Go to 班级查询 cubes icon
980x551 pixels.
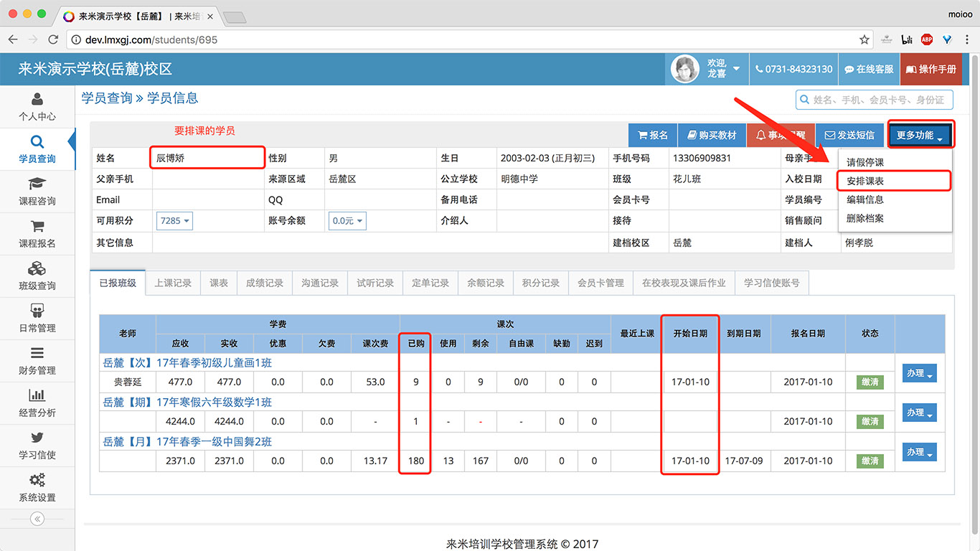click(x=37, y=269)
